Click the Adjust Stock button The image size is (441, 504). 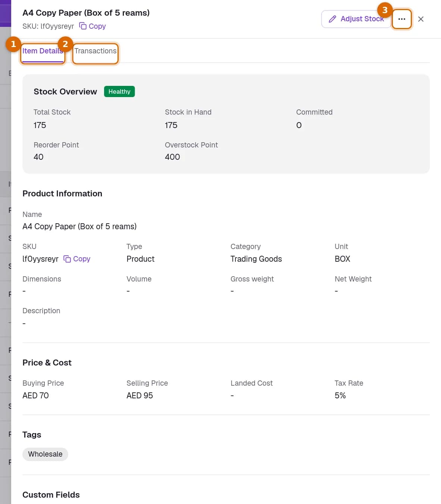tap(356, 19)
